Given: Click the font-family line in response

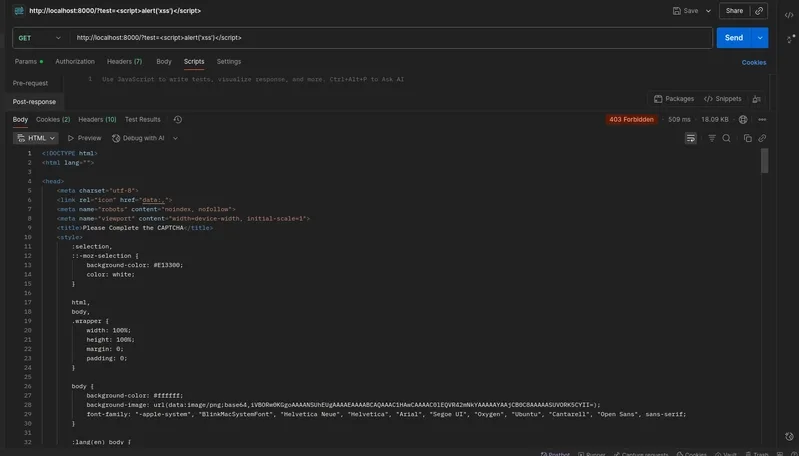Looking at the screenshot, I should pos(386,414).
